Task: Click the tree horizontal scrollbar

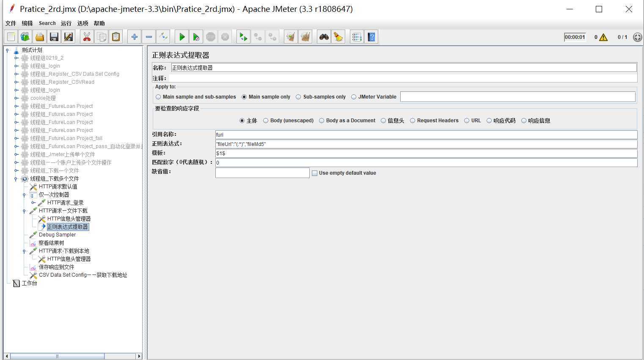Action: click(x=57, y=356)
